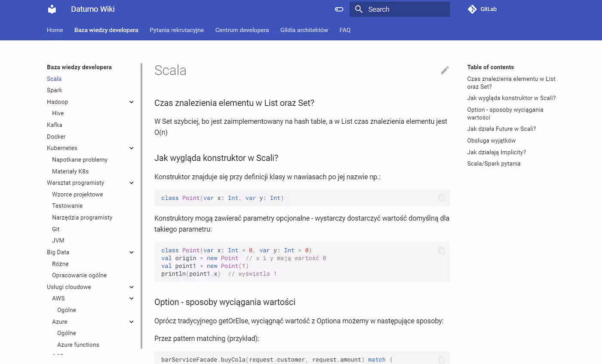This screenshot has width=602, height=364.
Task: Click the Kubernetes label in sidebar
Action: pyautogui.click(x=62, y=148)
